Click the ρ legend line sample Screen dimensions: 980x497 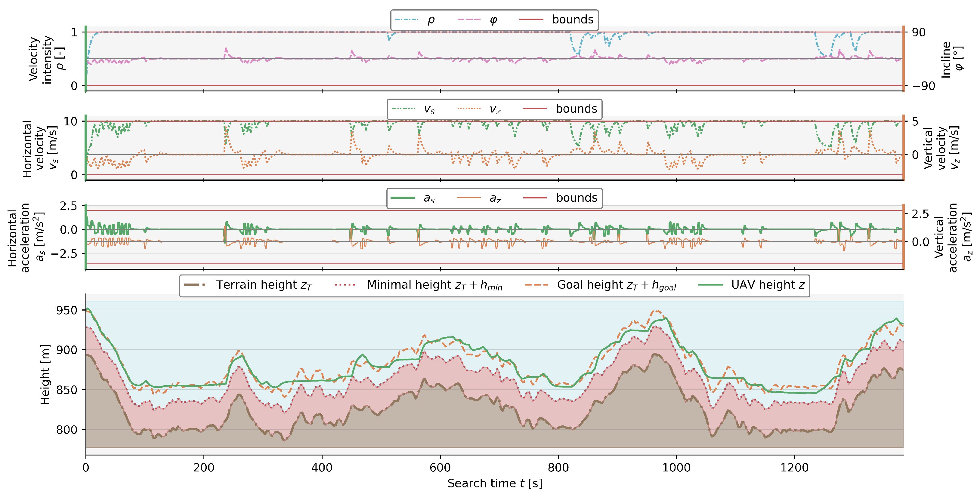click(x=406, y=20)
